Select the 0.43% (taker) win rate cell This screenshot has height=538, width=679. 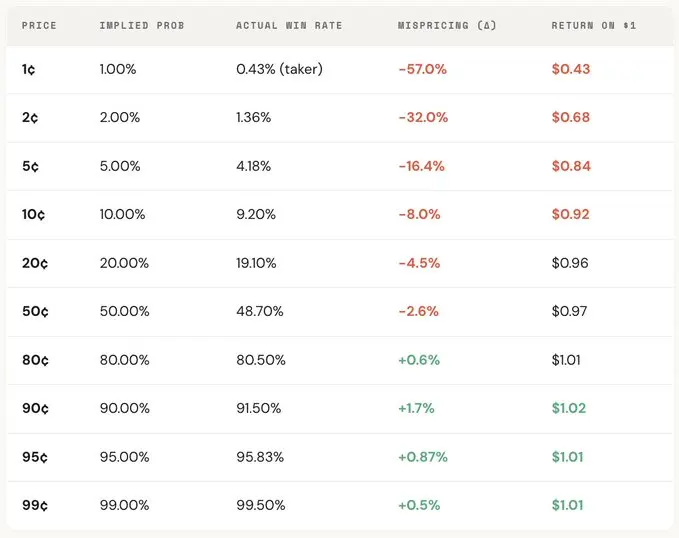[x=279, y=69]
